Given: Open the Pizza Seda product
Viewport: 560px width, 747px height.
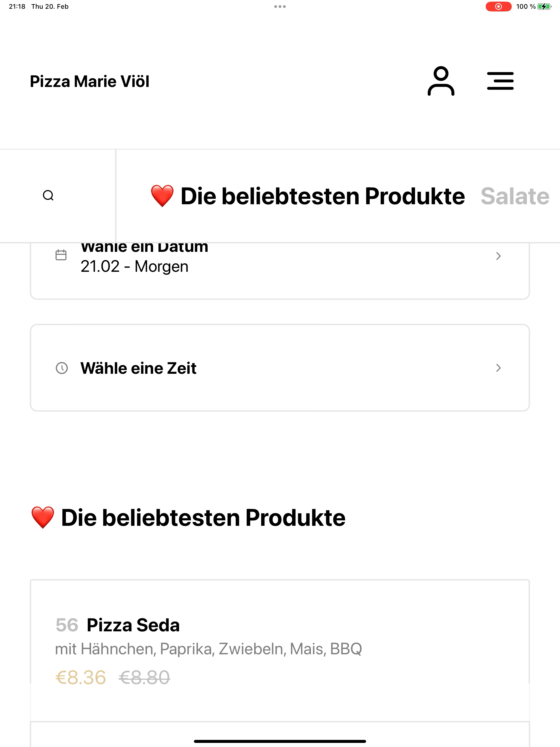Looking at the screenshot, I should pyautogui.click(x=280, y=650).
